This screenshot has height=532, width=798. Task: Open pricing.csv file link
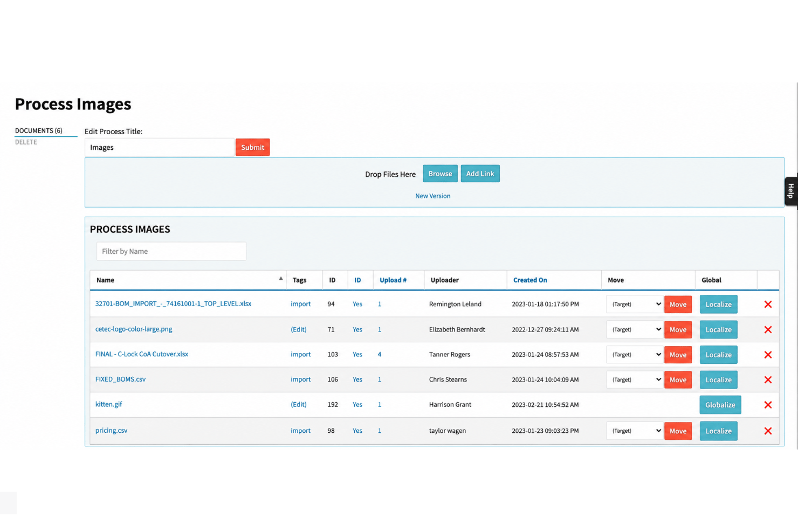(x=112, y=431)
